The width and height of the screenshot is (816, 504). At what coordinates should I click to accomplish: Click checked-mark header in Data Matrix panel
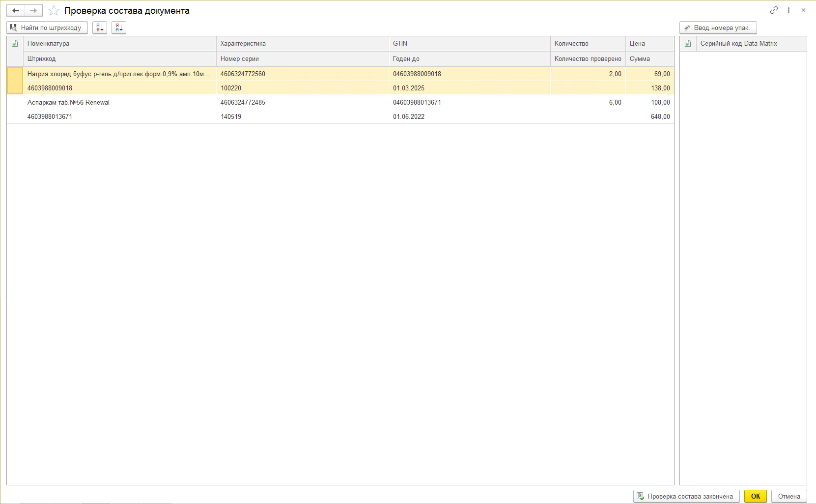pyautogui.click(x=688, y=44)
